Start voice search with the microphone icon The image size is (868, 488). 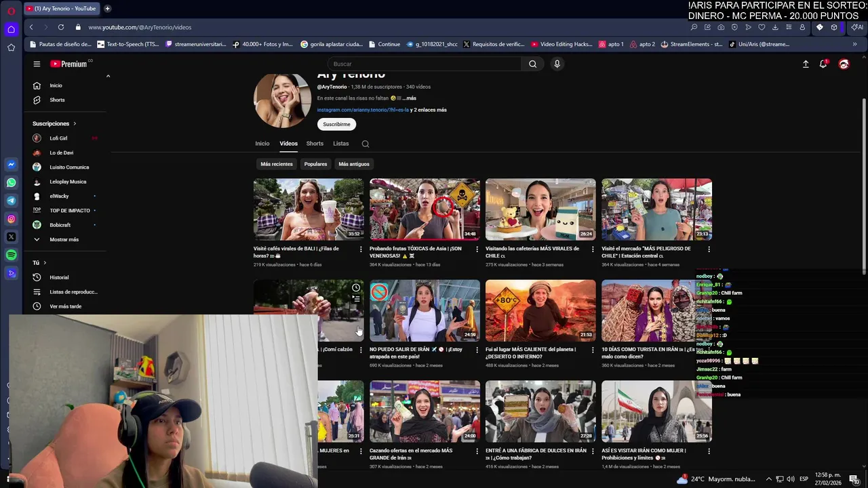pos(557,64)
